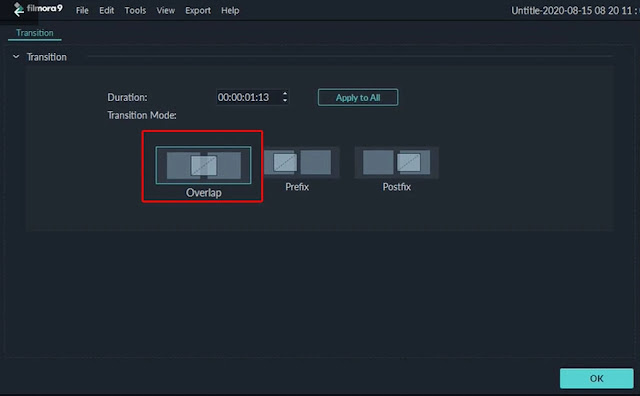
Task: Open the Help menu
Action: pyautogui.click(x=230, y=11)
